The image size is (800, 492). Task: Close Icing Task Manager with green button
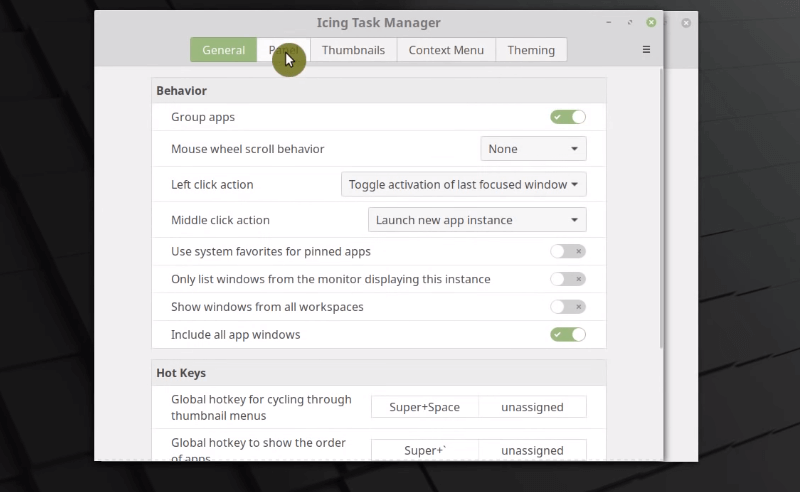click(651, 22)
